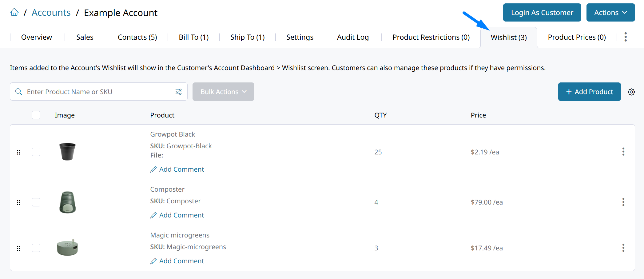Grab drag handle for Growpot Black row

pyautogui.click(x=18, y=152)
